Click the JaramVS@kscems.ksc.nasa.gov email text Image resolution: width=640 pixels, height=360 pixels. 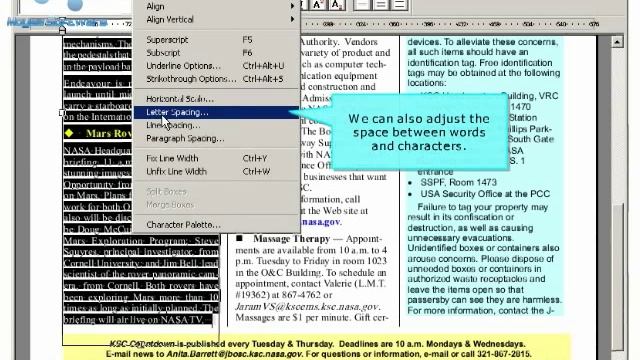[x=307, y=306]
